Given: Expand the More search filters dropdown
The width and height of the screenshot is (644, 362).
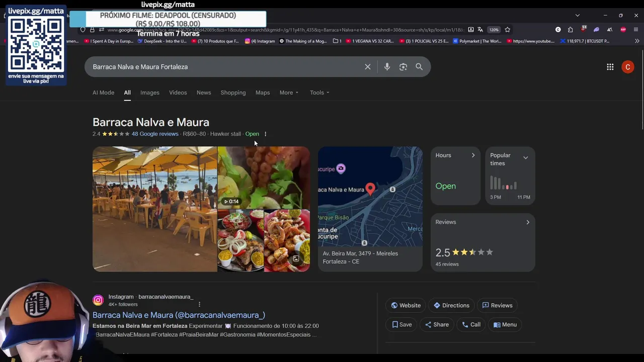Looking at the screenshot, I should 289,93.
